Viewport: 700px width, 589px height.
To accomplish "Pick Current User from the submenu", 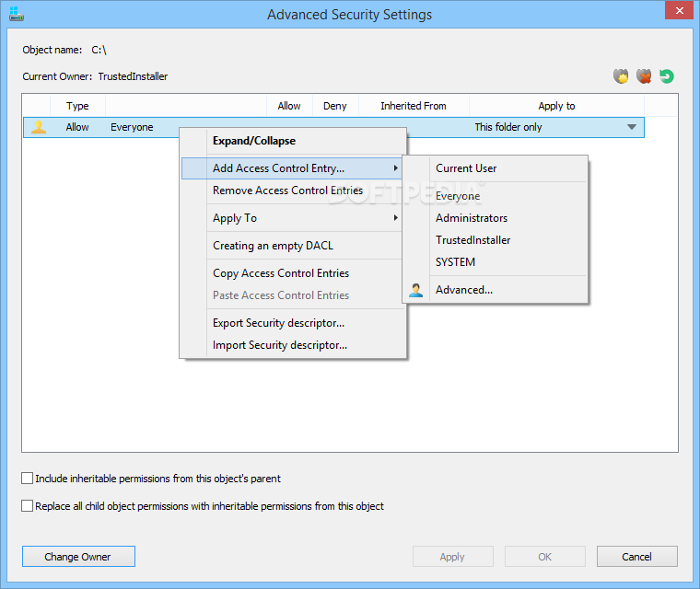I will coord(496,168).
